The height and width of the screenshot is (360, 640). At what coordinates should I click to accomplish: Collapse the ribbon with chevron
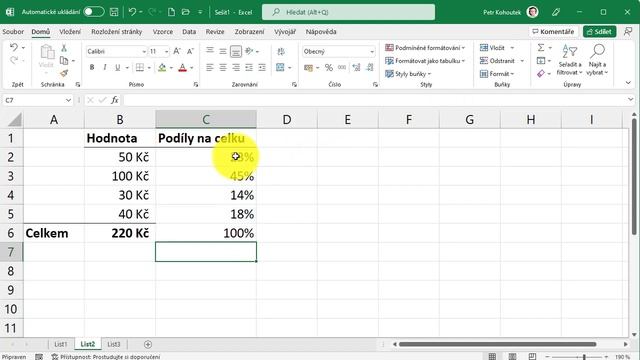click(x=628, y=83)
